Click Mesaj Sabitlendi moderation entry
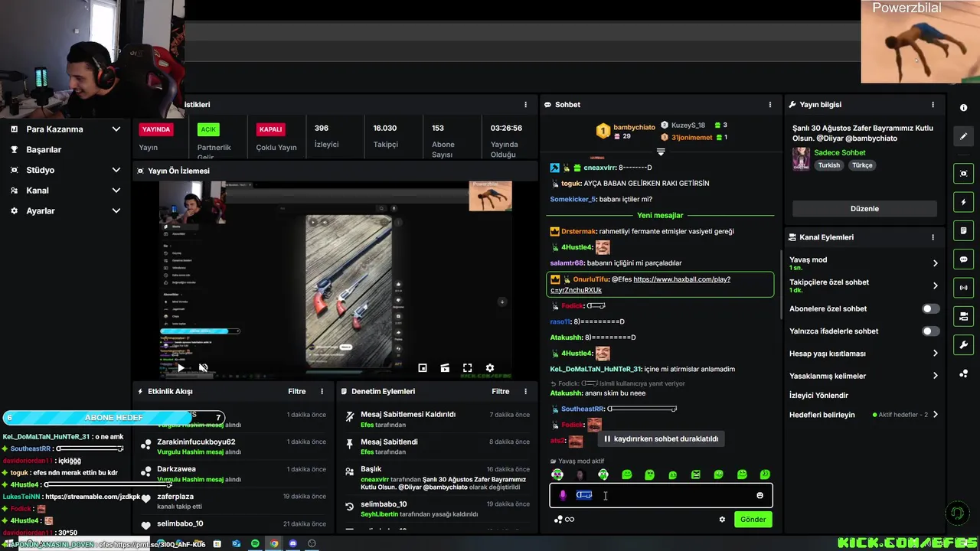This screenshot has height=551, width=980. coord(389,442)
